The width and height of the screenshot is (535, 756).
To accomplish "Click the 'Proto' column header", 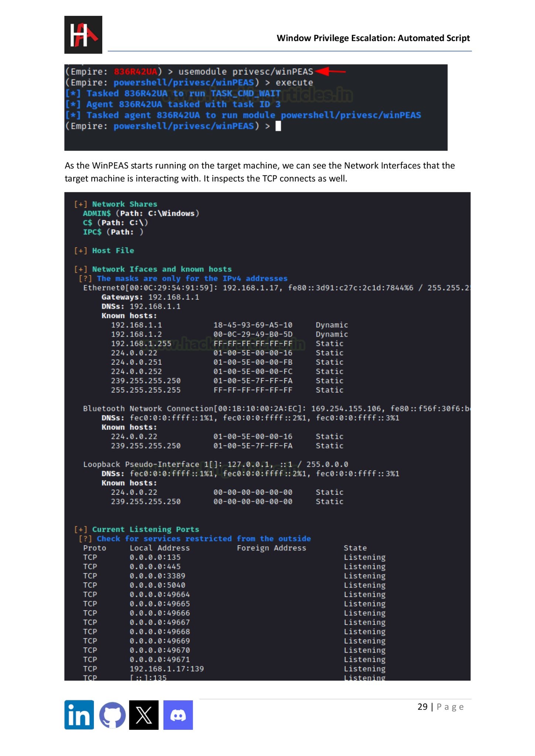I will (95, 548).
